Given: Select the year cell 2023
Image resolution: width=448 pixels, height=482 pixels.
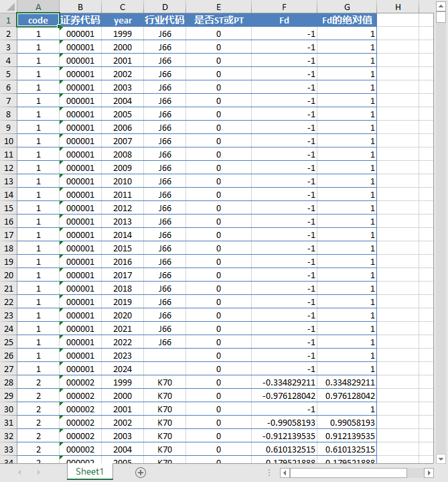Looking at the screenshot, I should (x=123, y=356).
